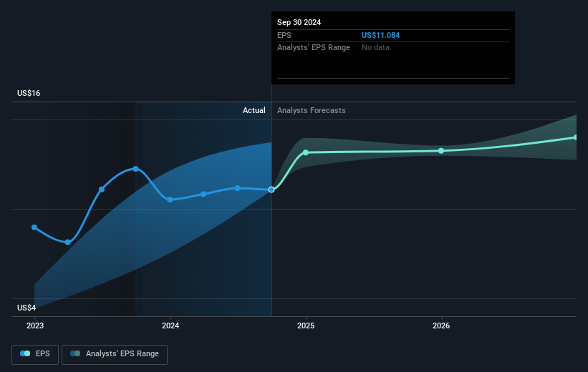
Task: Select the last forecast point at the chart's right edge
Action: (x=576, y=137)
